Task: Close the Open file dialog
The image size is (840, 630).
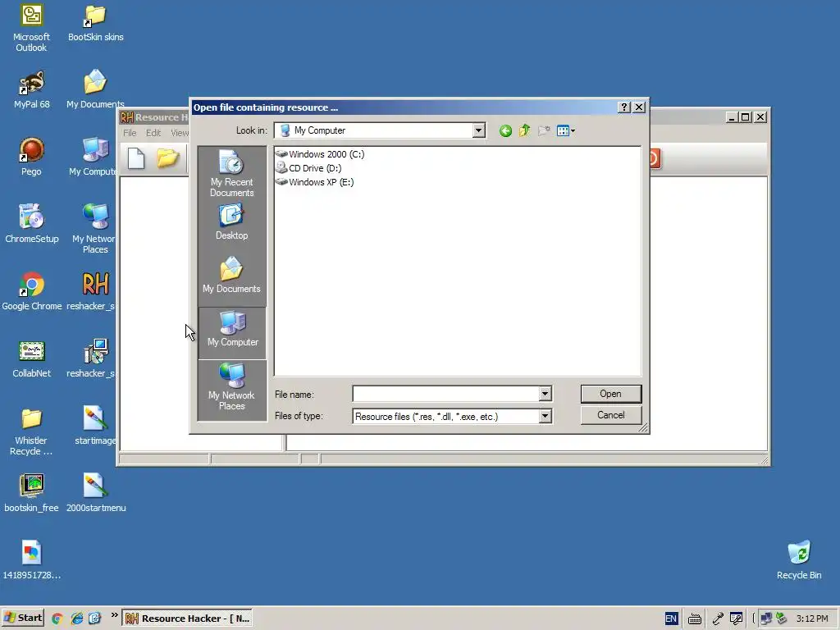Action: [639, 107]
